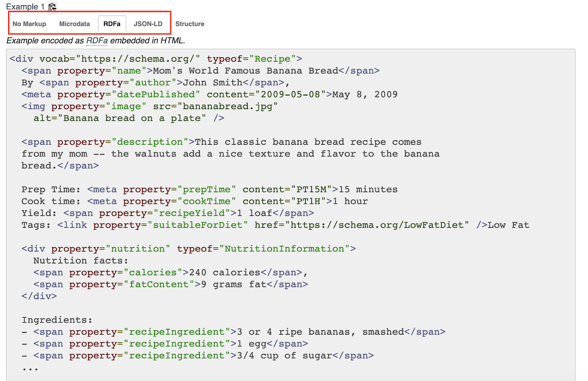This screenshot has height=381, width=588.
Task: Click the clipboard copy icon beside Example 1
Action: (52, 6)
